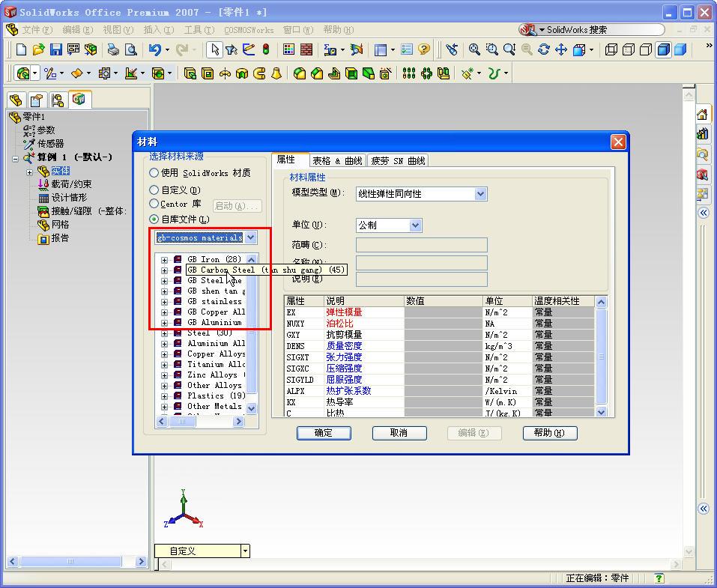Click the Zoom to Area icon
The width and height of the screenshot is (717, 588).
pos(491,49)
